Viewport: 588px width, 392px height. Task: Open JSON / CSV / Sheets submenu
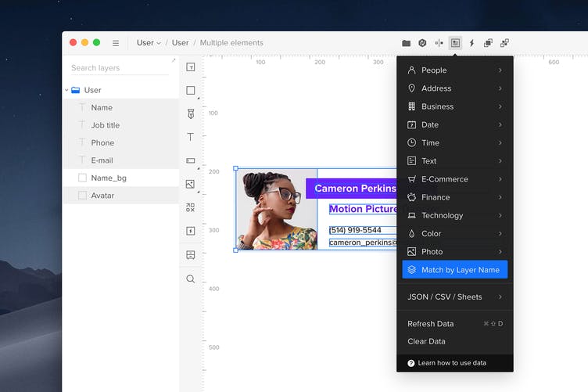[x=455, y=297]
